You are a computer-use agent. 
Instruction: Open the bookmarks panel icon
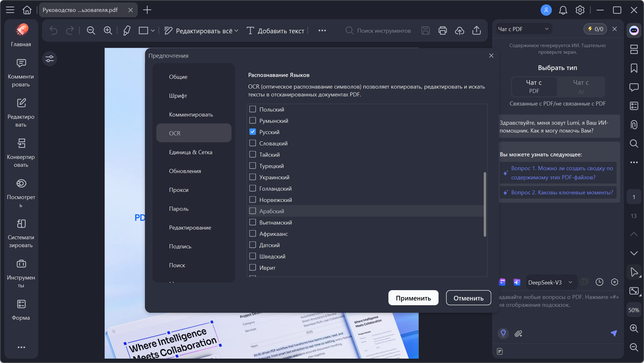[x=634, y=68]
